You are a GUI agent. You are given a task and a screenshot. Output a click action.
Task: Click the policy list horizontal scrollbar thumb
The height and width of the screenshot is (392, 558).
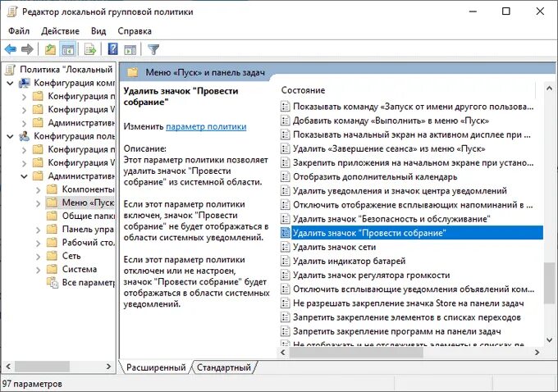tap(356, 352)
